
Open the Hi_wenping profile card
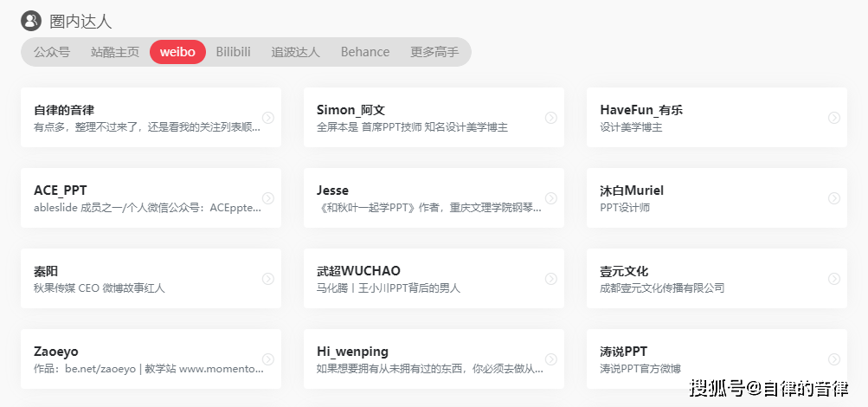pyautogui.click(x=434, y=359)
